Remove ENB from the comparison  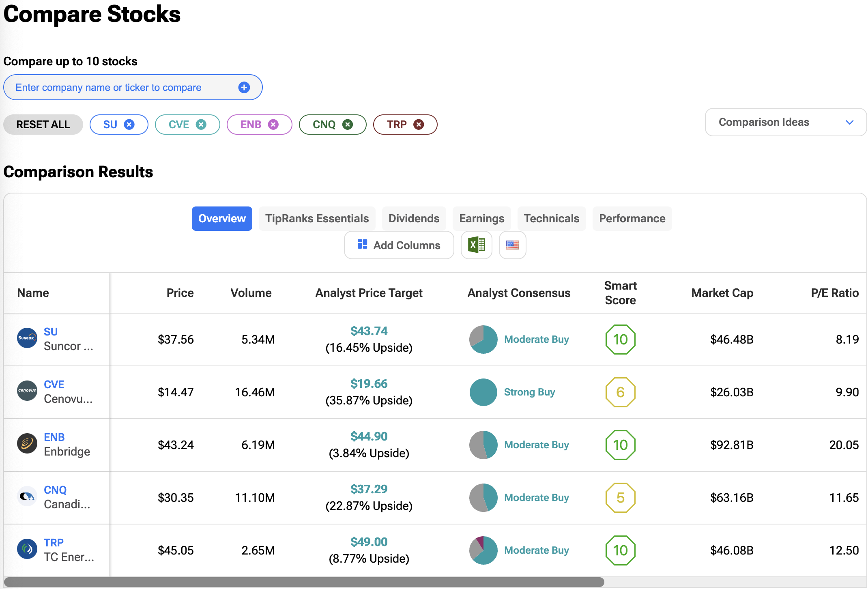coord(273,125)
